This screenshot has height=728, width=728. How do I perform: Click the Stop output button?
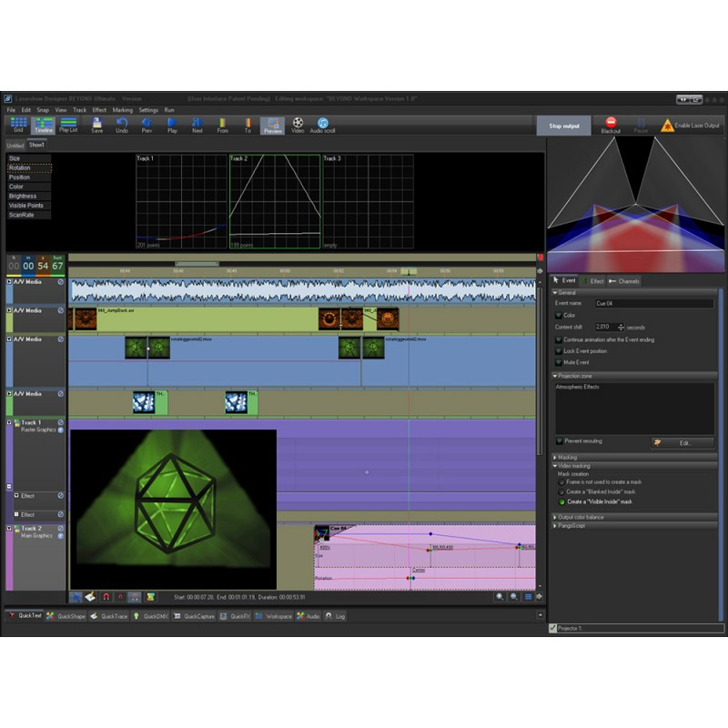564,126
